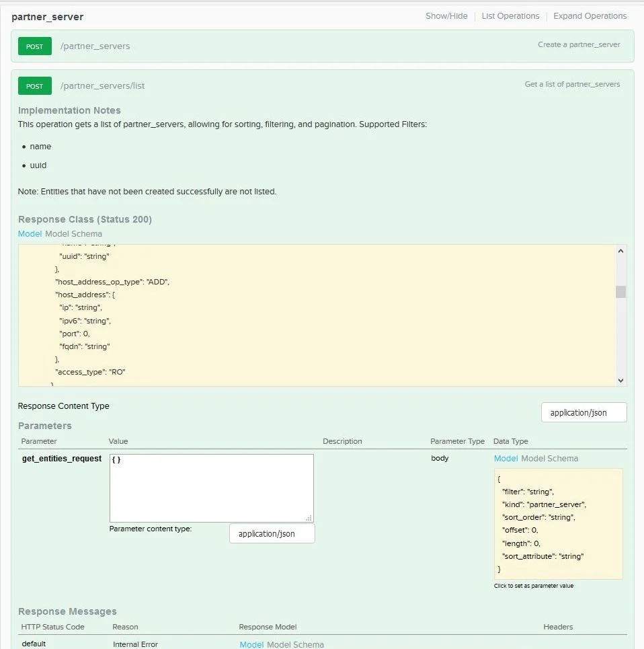Open Parameter content type dropdown

pos(272,533)
